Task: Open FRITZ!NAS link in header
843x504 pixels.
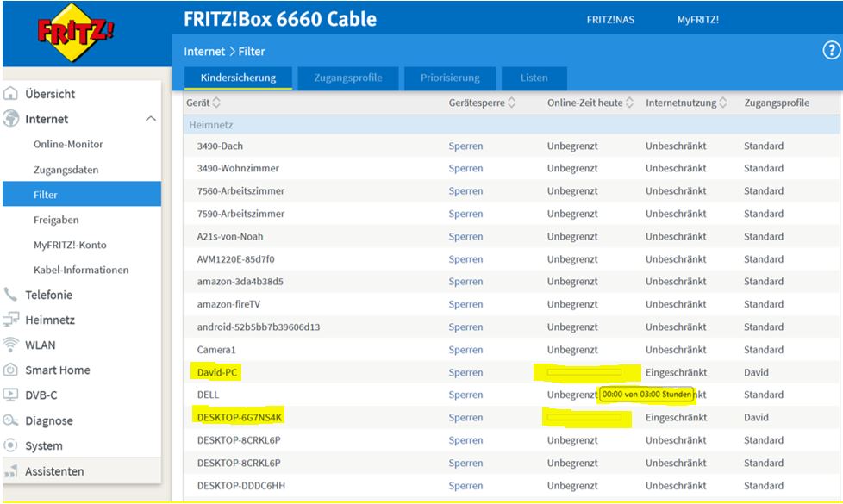Action: [x=610, y=20]
